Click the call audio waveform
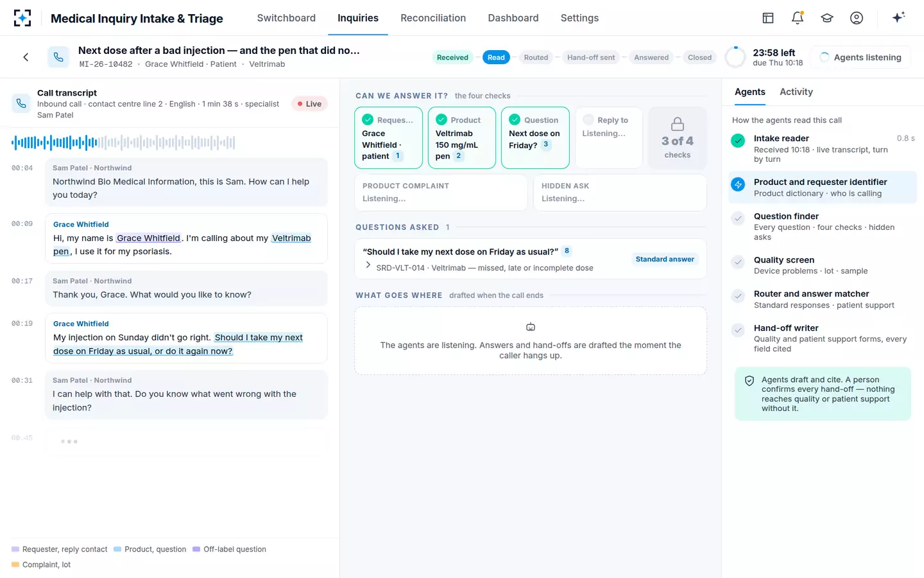The image size is (924, 578). pyautogui.click(x=123, y=143)
